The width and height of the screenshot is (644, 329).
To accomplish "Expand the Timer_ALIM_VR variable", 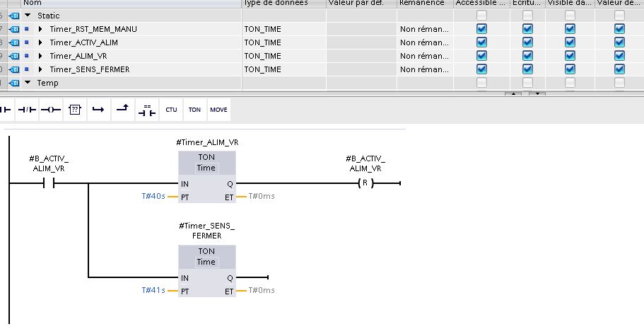I will (x=41, y=56).
